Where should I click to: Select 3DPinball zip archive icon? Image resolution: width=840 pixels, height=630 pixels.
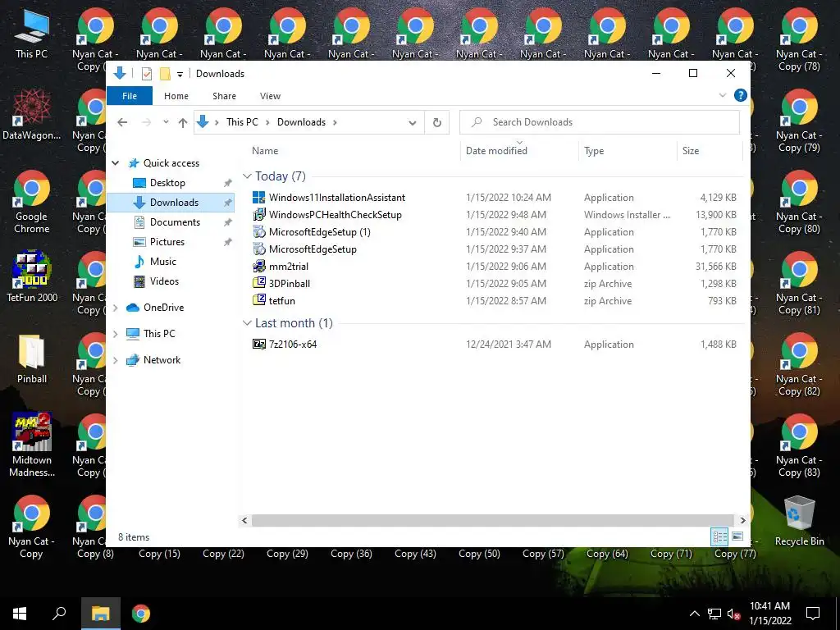coord(258,283)
